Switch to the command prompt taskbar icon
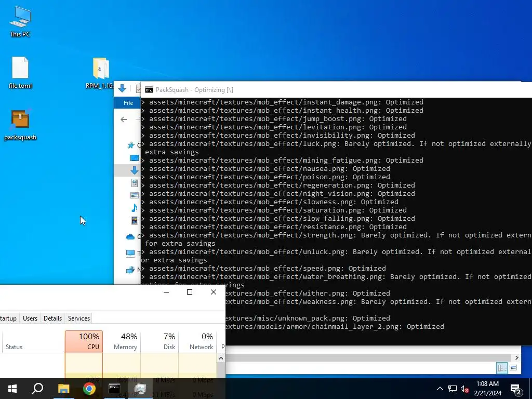The width and height of the screenshot is (532, 399). pyautogui.click(x=114, y=389)
